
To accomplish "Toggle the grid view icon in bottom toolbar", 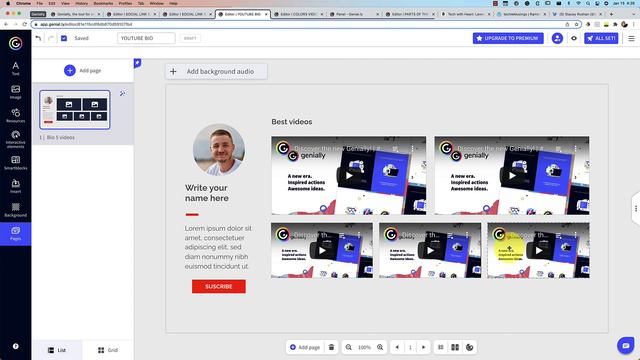I will pyautogui.click(x=441, y=347).
